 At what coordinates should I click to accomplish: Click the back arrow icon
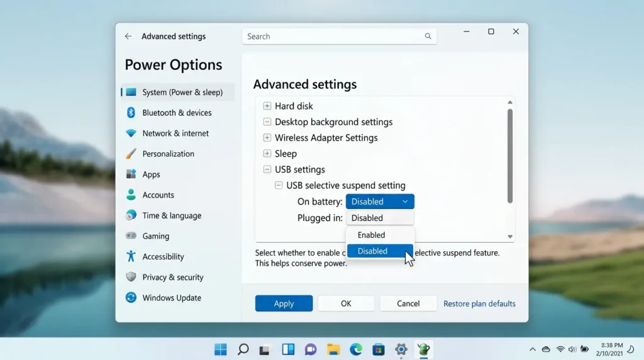[x=128, y=36]
